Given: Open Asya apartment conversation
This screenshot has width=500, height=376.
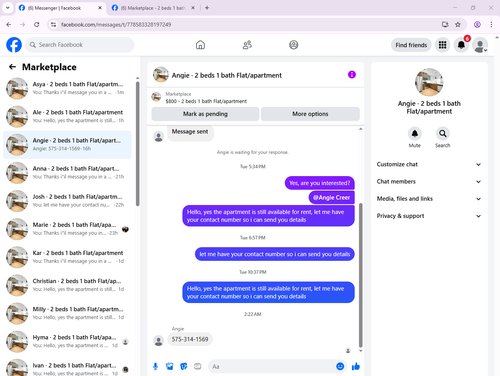Looking at the screenshot, I should click(x=67, y=88).
